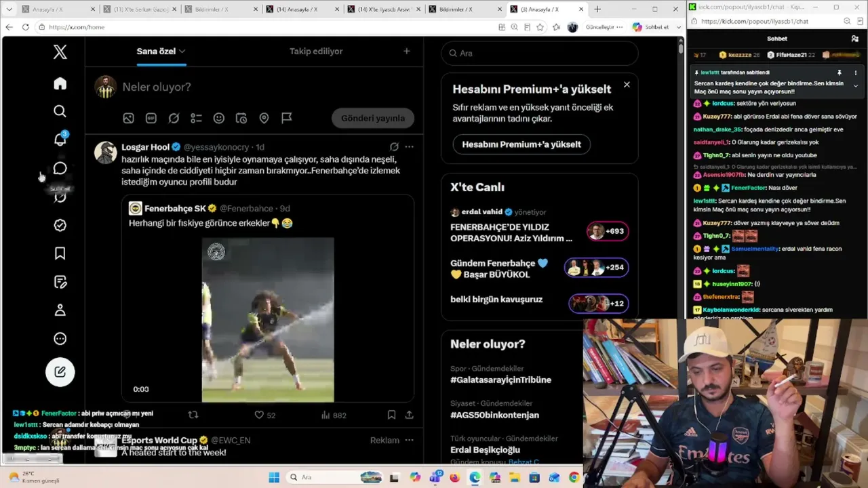This screenshot has height=488, width=868.
Task: Dismiss the Premium+ upgrade card
Action: point(627,85)
